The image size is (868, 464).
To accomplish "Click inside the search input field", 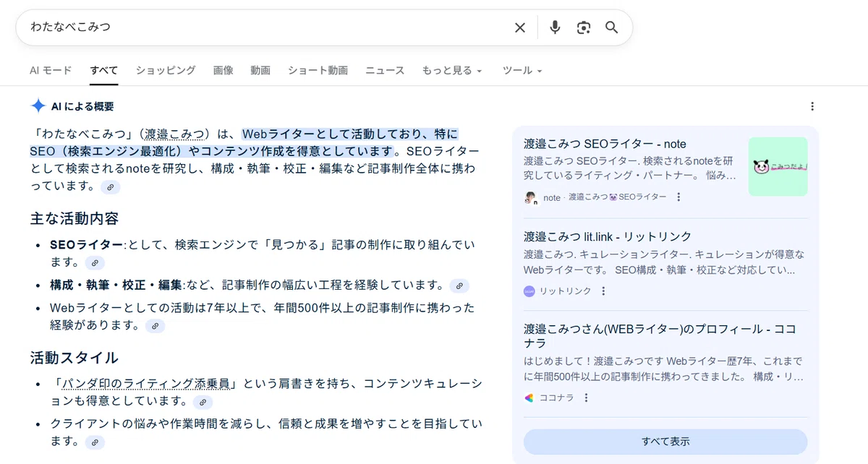I will (x=268, y=27).
